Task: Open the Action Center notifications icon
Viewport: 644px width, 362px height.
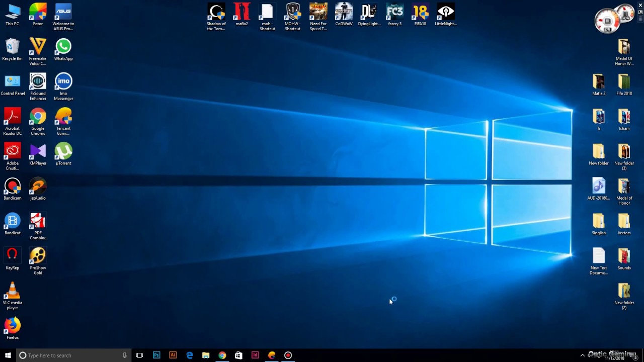Action: point(636,356)
